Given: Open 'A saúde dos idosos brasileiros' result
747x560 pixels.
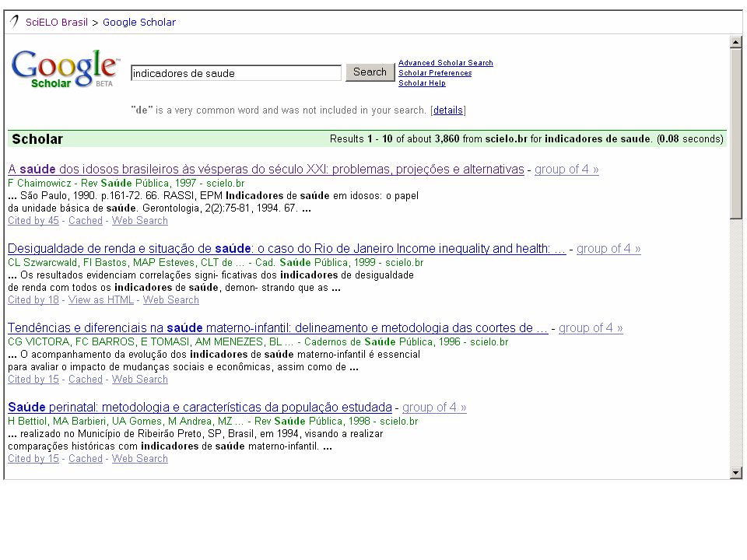Looking at the screenshot, I should (266, 169).
